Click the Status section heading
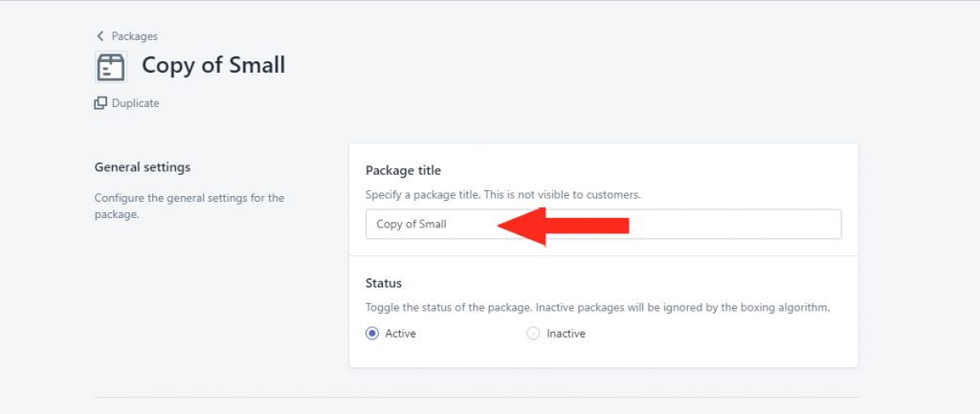Image resolution: width=980 pixels, height=414 pixels. (384, 284)
